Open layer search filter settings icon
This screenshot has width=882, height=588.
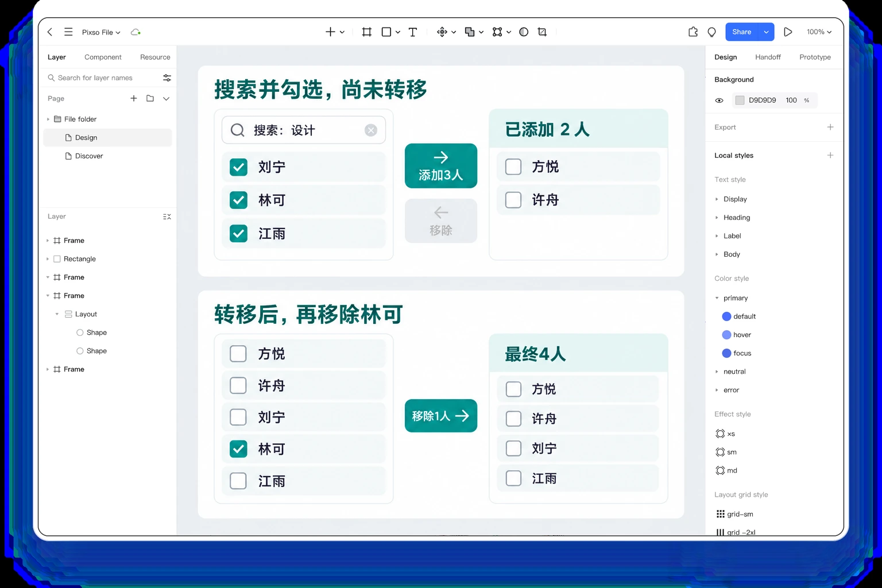167,78
